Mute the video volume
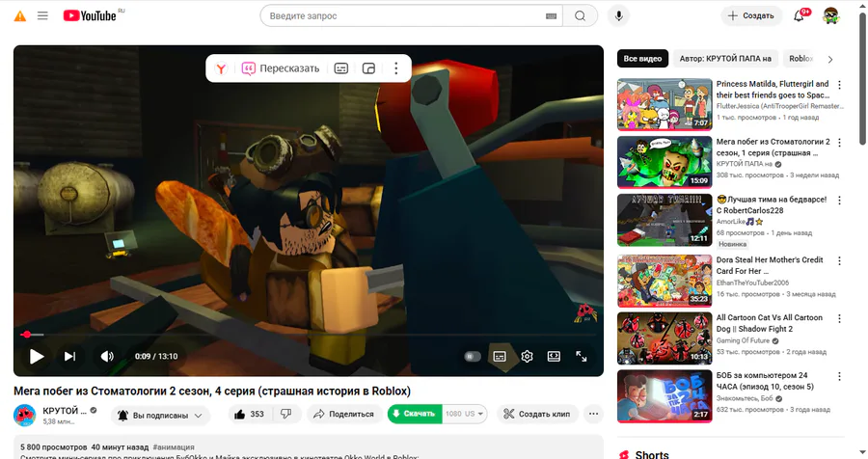Viewport: 868px width, 459px height. 107,357
